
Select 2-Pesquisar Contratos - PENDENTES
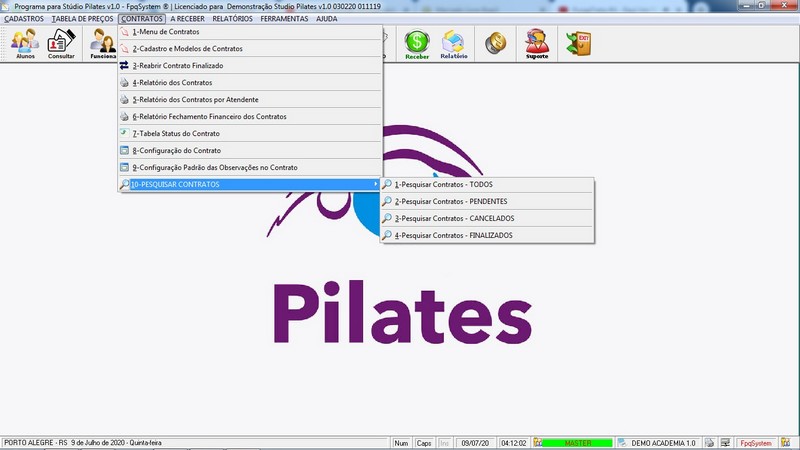click(x=487, y=202)
